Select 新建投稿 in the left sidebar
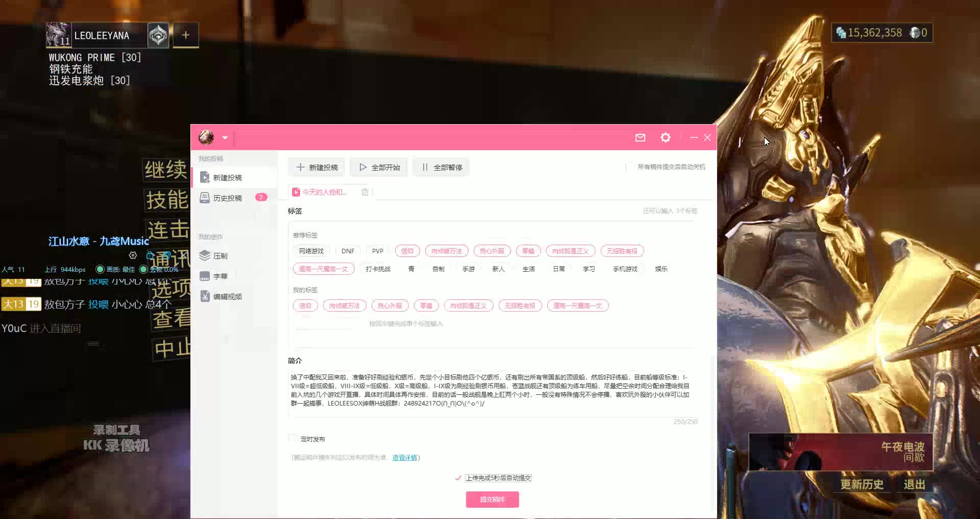Image resolution: width=980 pixels, height=519 pixels. click(234, 177)
